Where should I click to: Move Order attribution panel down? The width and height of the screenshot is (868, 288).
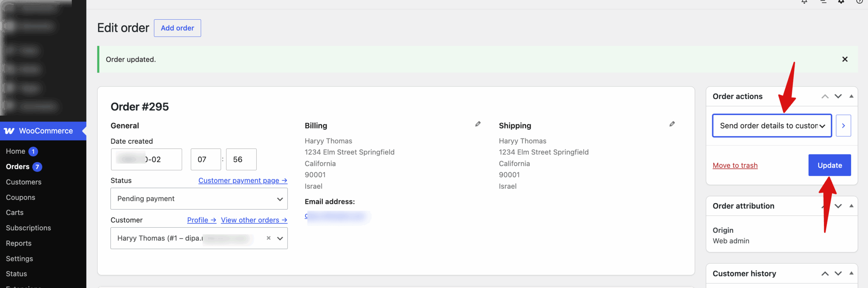pyautogui.click(x=838, y=206)
